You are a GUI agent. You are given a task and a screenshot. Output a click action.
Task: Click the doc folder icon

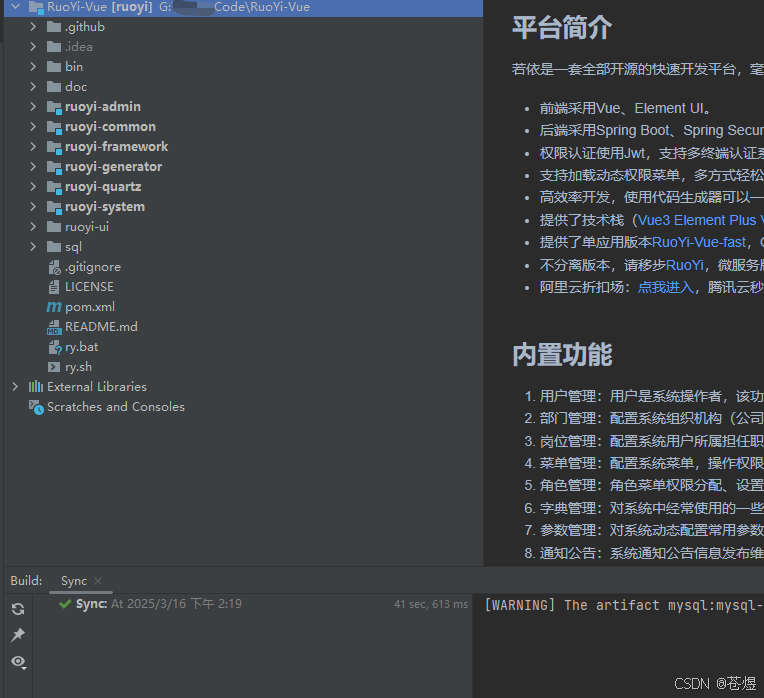[x=54, y=87]
